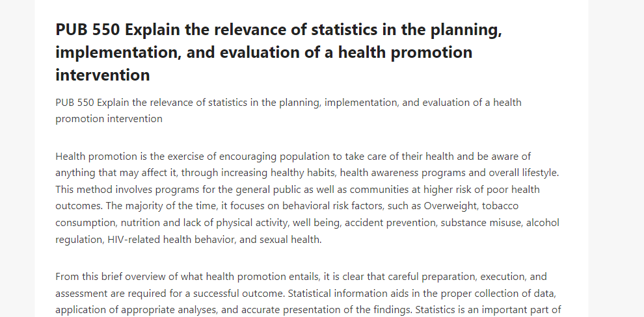This screenshot has height=317, width=644.
Task: Click the phrase "alcohol regulation" in the paragraph
Action: [x=307, y=231]
